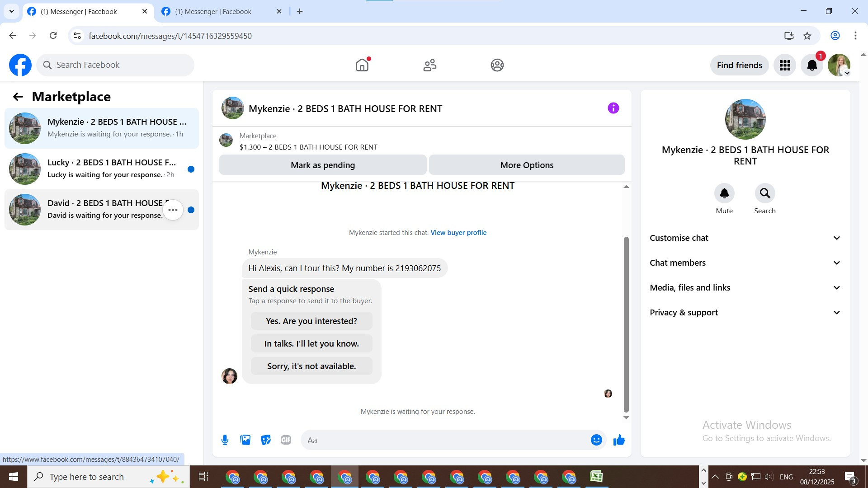The width and height of the screenshot is (868, 488).
Task: Go back from Marketplace chats list
Action: coord(18,97)
